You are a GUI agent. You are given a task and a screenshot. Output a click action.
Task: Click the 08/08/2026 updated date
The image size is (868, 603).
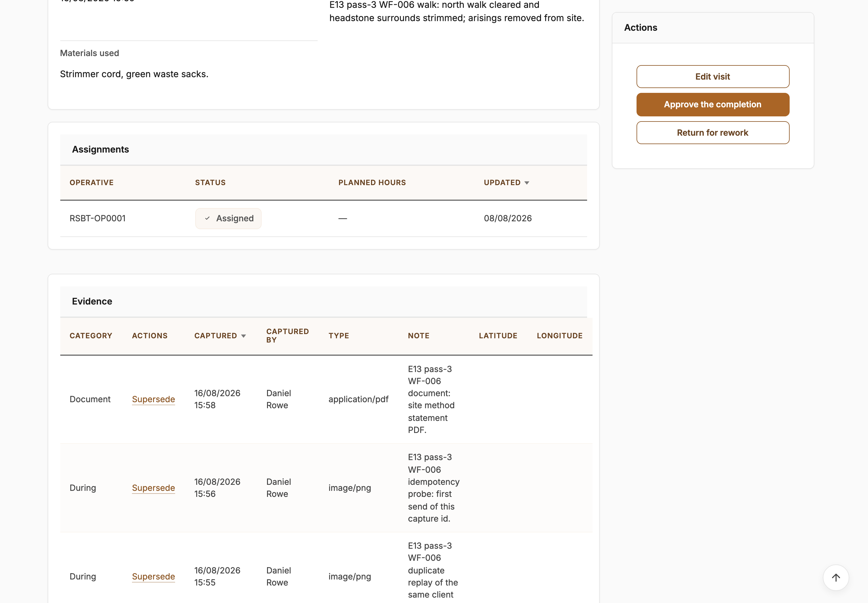[507, 218]
